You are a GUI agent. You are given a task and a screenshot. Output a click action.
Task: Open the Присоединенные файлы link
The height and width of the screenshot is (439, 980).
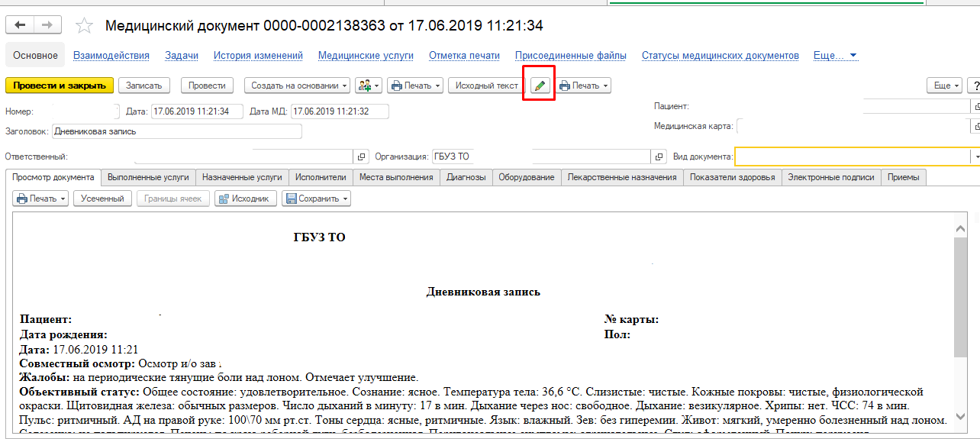point(570,56)
